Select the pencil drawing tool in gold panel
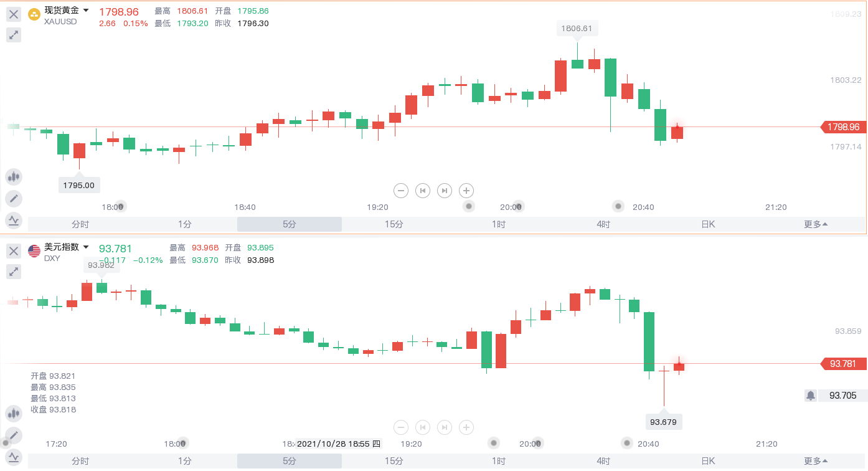Screen dimensions: 868x471 [14, 199]
